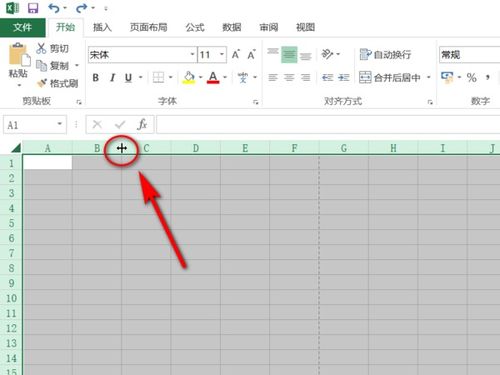The height and width of the screenshot is (375, 500).
Task: Select the column G header
Action: click(344, 148)
